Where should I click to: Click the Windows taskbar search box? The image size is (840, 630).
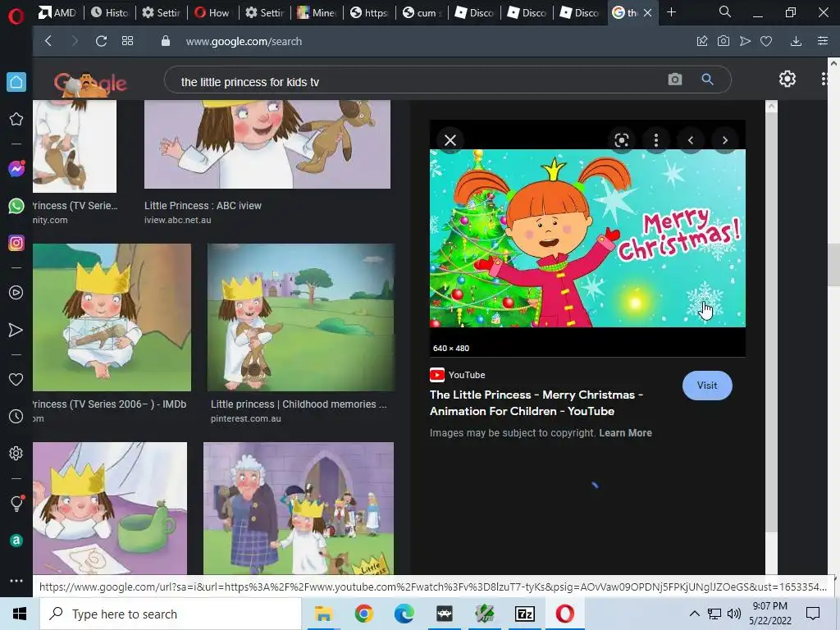click(171, 614)
